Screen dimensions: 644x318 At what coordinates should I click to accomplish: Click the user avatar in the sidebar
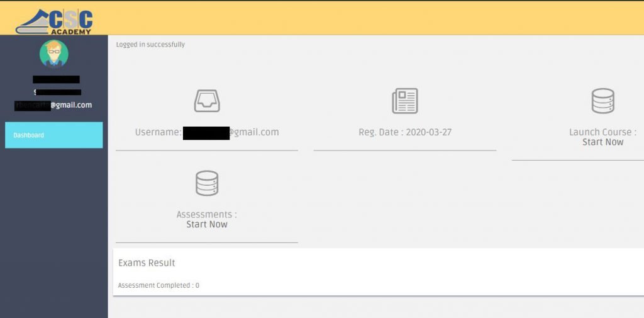(x=53, y=54)
